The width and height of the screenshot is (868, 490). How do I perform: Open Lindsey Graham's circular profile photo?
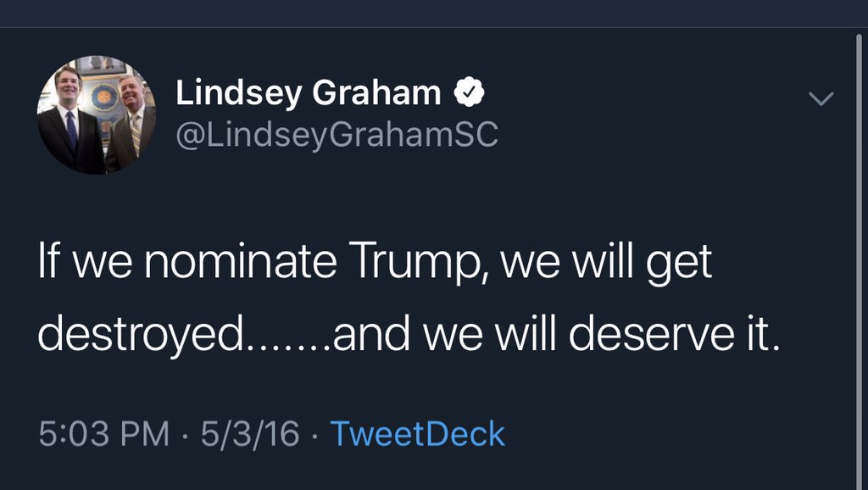(x=97, y=114)
